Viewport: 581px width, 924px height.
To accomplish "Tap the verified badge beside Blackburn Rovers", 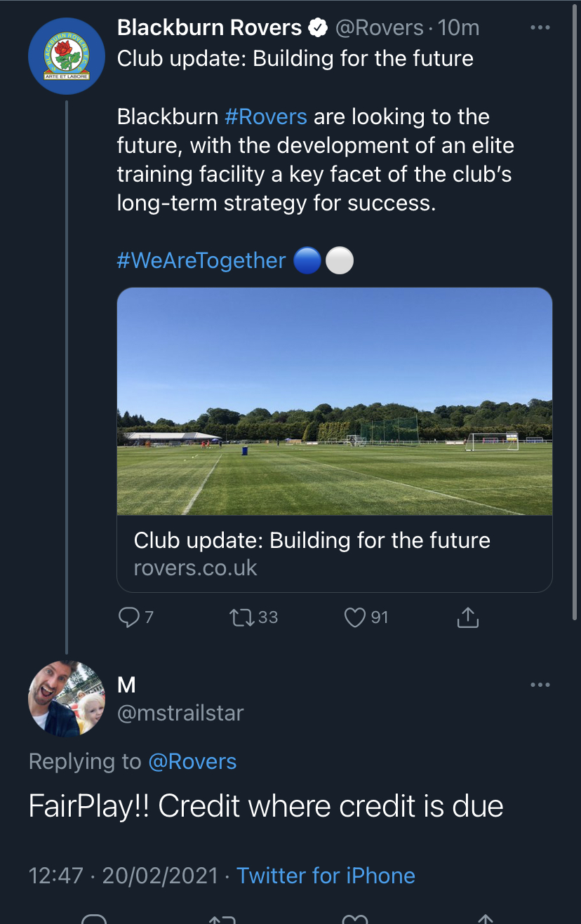I will pos(318,28).
